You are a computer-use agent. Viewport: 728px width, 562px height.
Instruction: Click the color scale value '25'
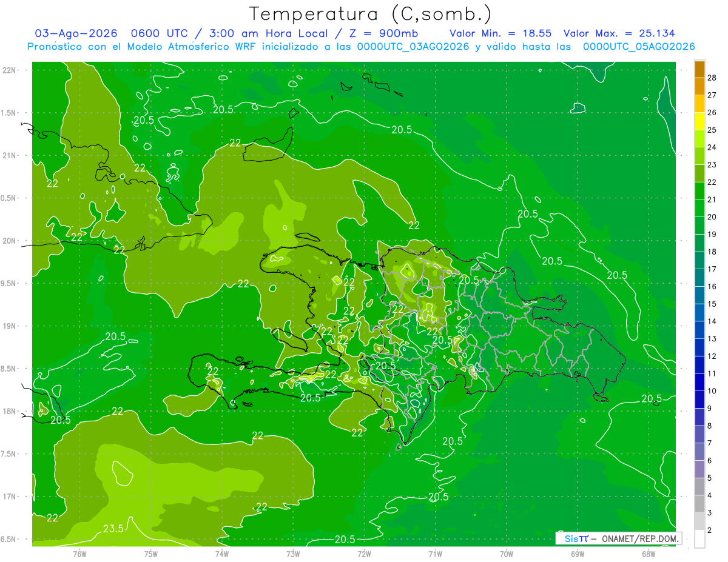712,130
